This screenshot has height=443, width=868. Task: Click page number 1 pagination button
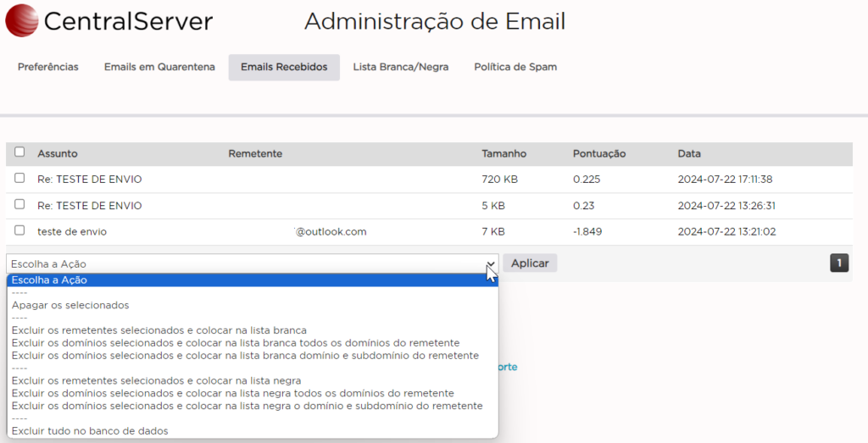[x=839, y=263]
